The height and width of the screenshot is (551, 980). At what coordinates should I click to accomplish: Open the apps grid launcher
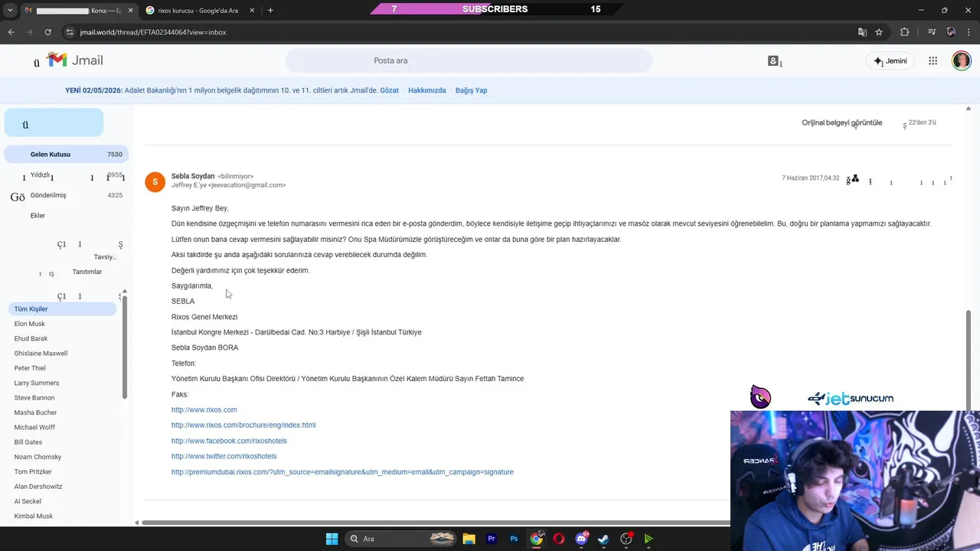pyautogui.click(x=933, y=61)
